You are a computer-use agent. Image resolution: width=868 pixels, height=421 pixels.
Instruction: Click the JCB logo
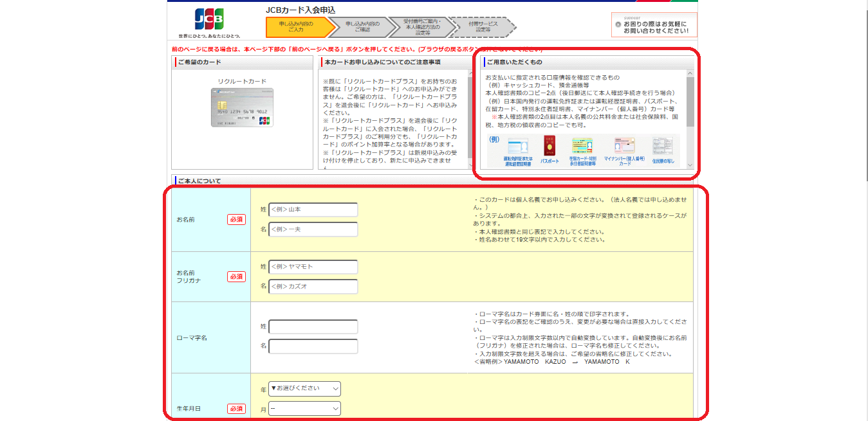tap(209, 19)
